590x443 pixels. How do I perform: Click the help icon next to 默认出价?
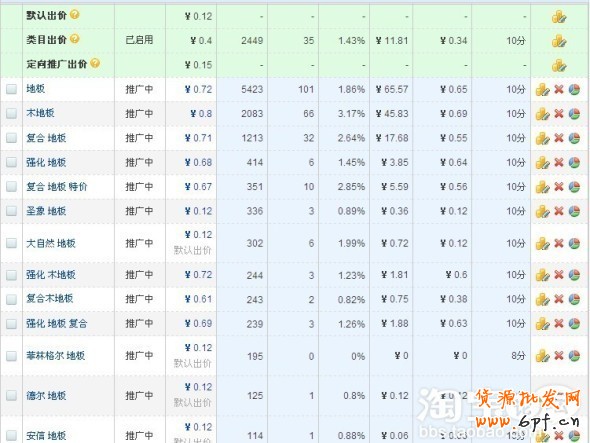pyautogui.click(x=75, y=15)
